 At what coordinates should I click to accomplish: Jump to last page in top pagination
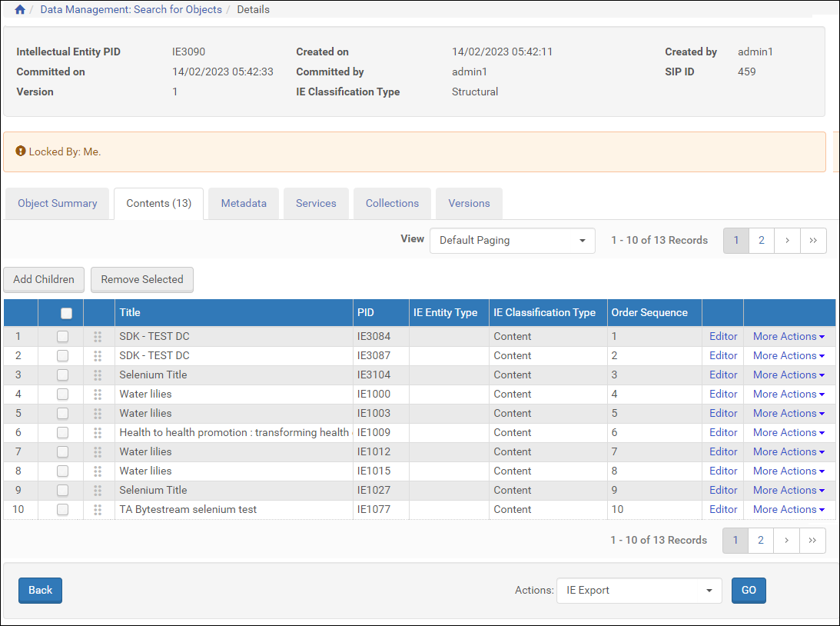point(813,241)
